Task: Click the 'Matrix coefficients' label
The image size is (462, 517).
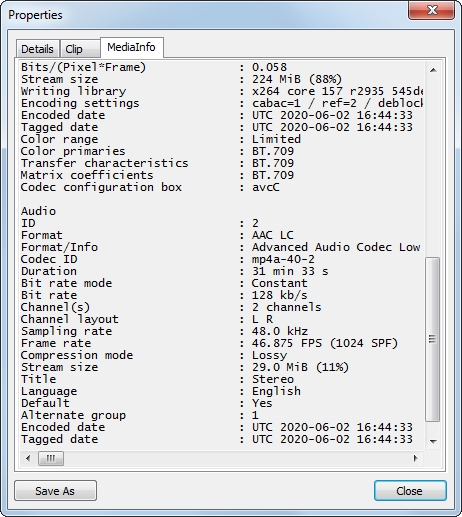Action: pos(87,175)
